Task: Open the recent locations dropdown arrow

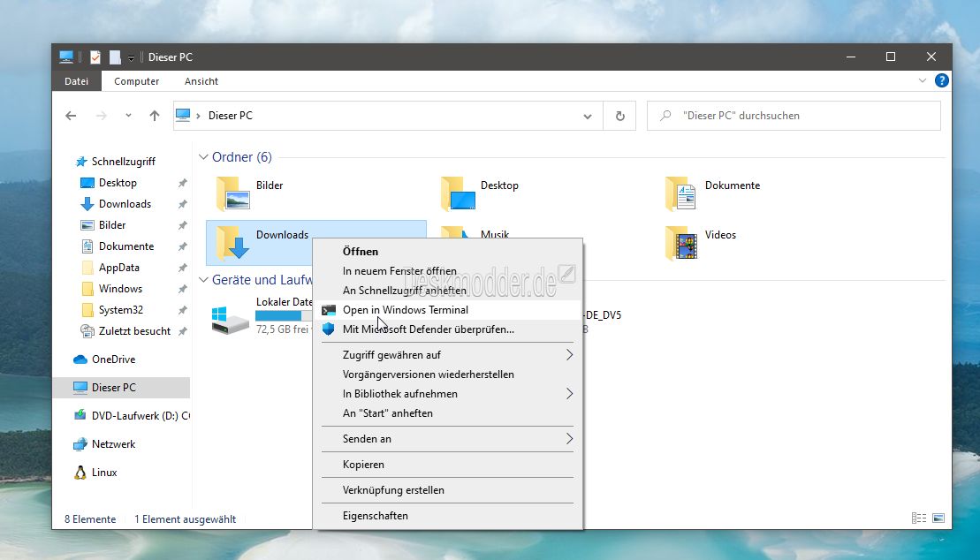Action: pos(128,116)
